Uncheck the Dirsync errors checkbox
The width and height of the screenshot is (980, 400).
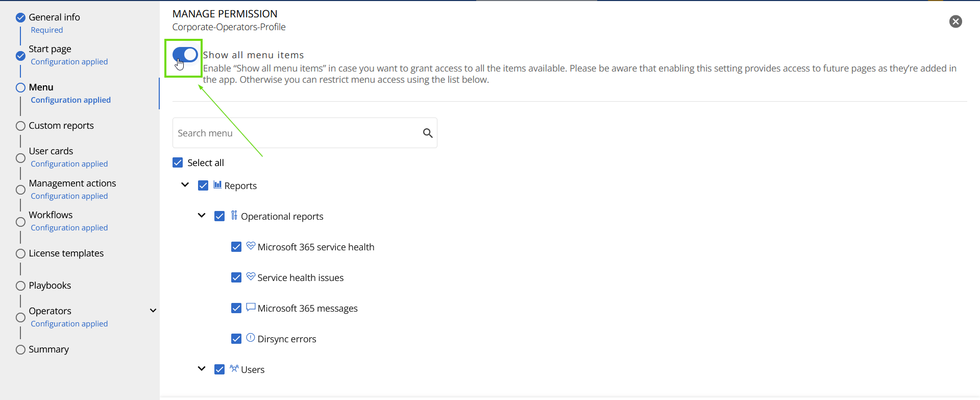tap(236, 339)
